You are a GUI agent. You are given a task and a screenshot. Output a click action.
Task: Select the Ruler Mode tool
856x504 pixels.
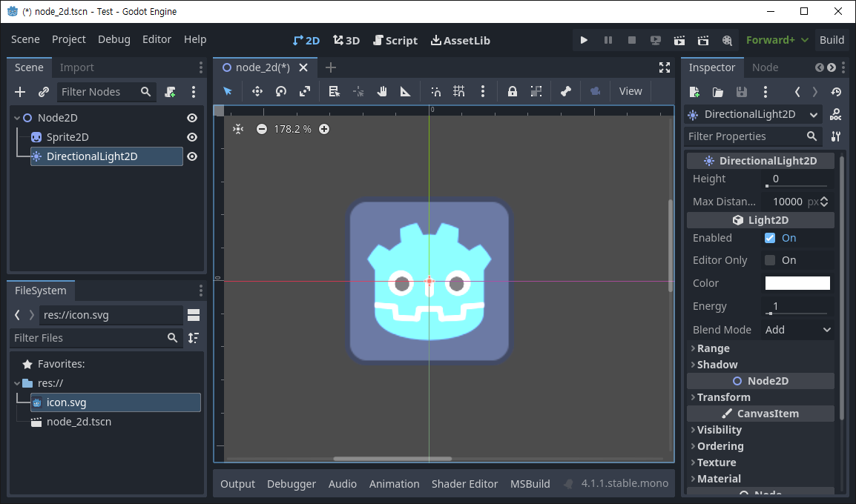[405, 91]
